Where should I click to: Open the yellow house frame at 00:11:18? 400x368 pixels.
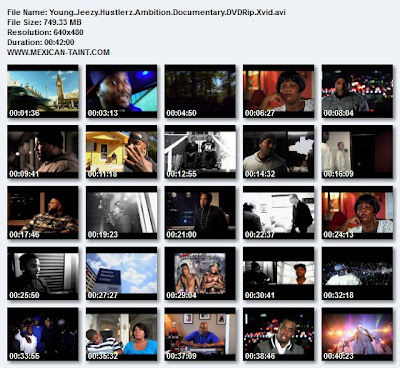click(121, 152)
